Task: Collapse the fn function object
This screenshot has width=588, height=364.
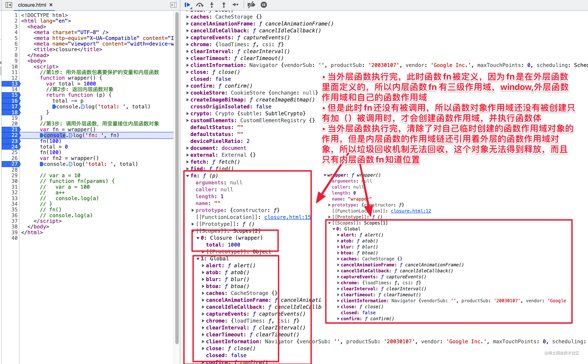Action: point(188,176)
